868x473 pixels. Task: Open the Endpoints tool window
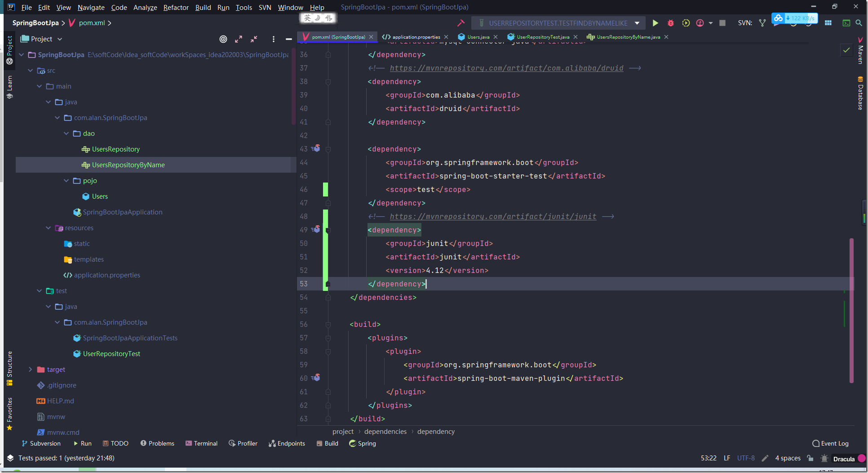click(x=287, y=443)
